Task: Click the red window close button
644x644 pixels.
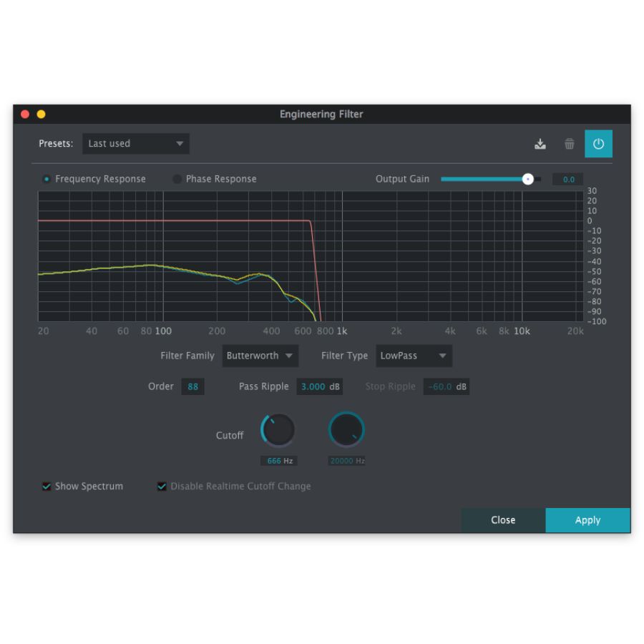Action: click(25, 114)
